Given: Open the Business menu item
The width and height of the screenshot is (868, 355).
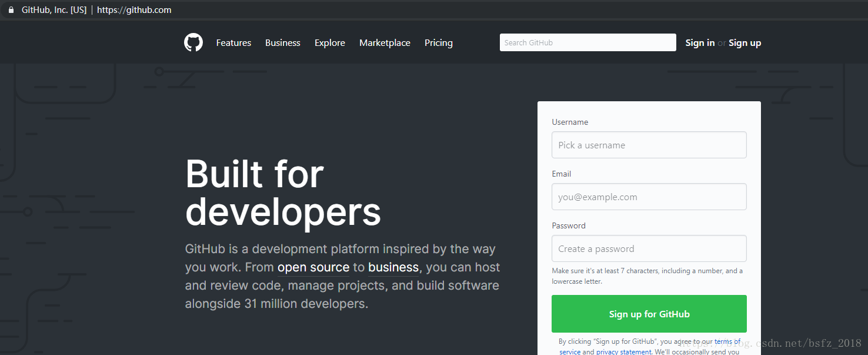Looking at the screenshot, I should tap(283, 43).
